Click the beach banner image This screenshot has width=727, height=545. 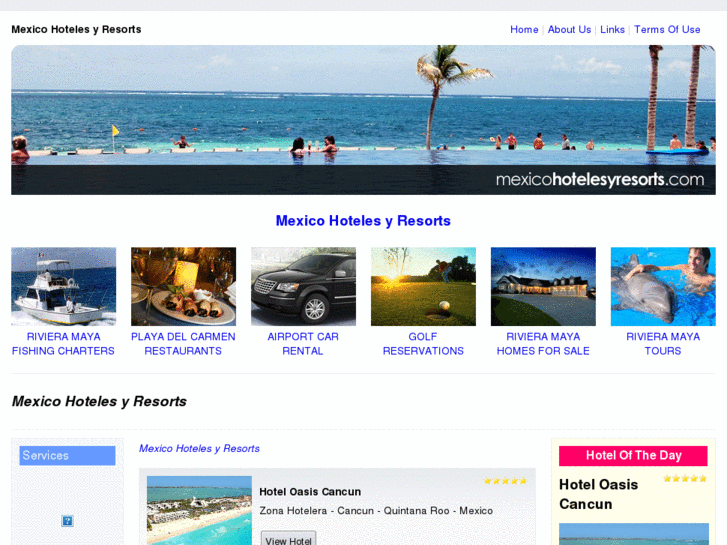click(x=364, y=120)
